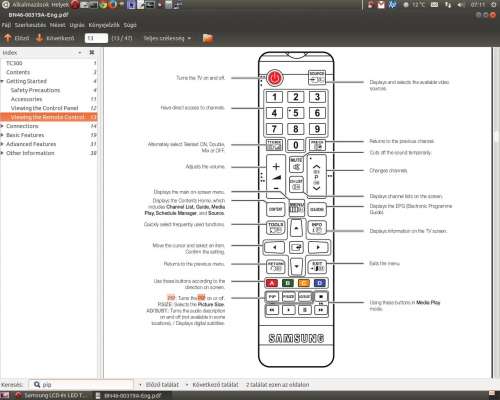Click the TOOLS button on remote diagram
This screenshot has height=400, width=500.
coord(275,228)
